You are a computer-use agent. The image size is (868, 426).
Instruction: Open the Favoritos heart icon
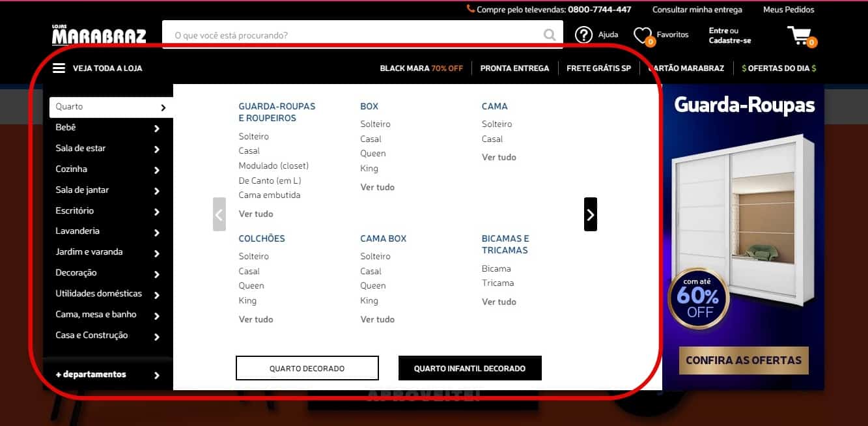(x=643, y=35)
